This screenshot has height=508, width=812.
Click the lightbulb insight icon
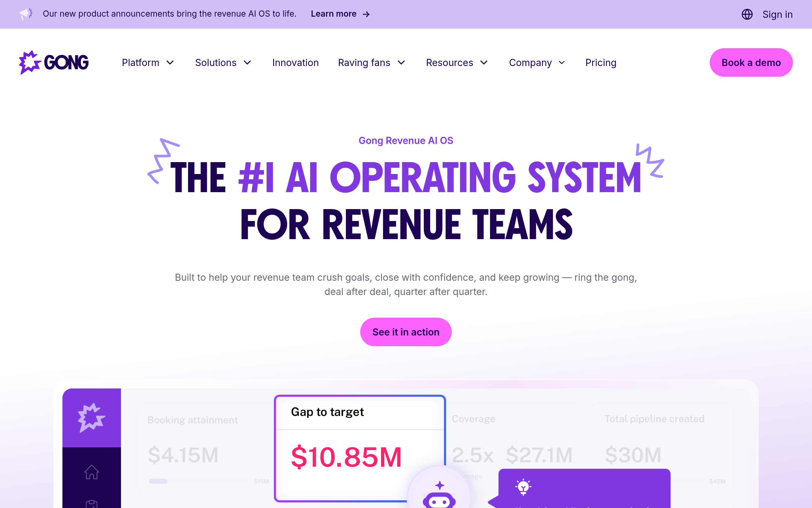click(523, 487)
